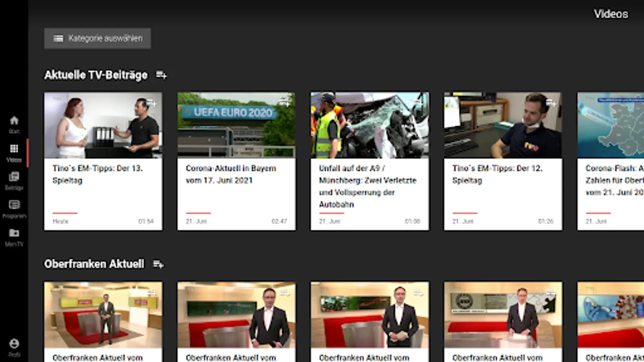Click title 'Tino's EM-Tipps: Der 12. Spieltag'
This screenshot has width=644, height=362.
pyautogui.click(x=497, y=174)
